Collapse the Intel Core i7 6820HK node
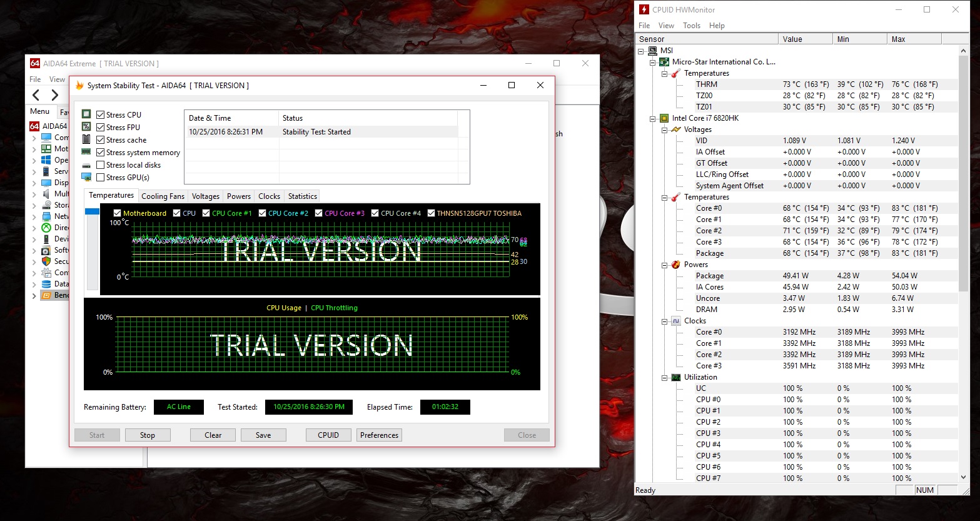 [653, 118]
